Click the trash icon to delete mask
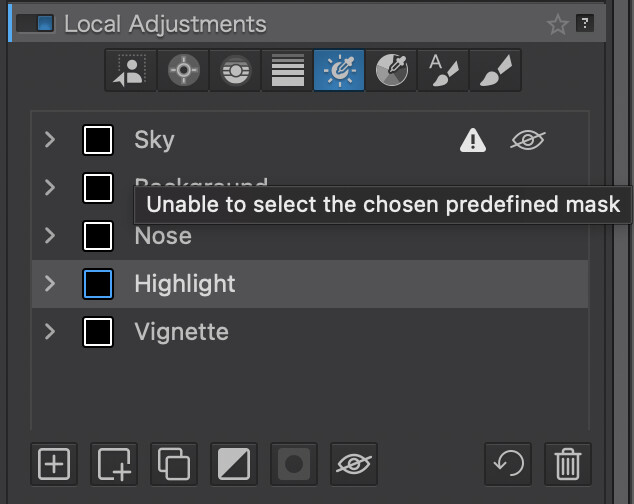Image resolution: width=634 pixels, height=504 pixels. point(568,464)
